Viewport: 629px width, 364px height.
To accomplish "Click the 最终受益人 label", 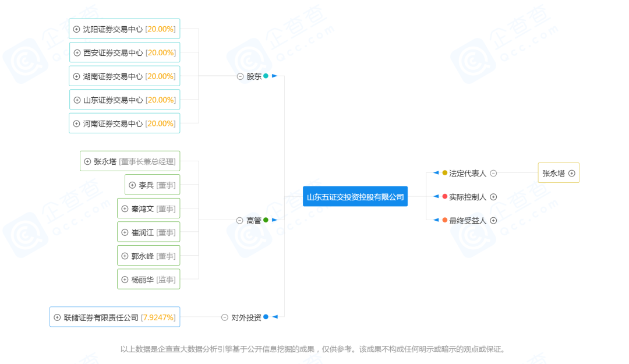I will 468,220.
